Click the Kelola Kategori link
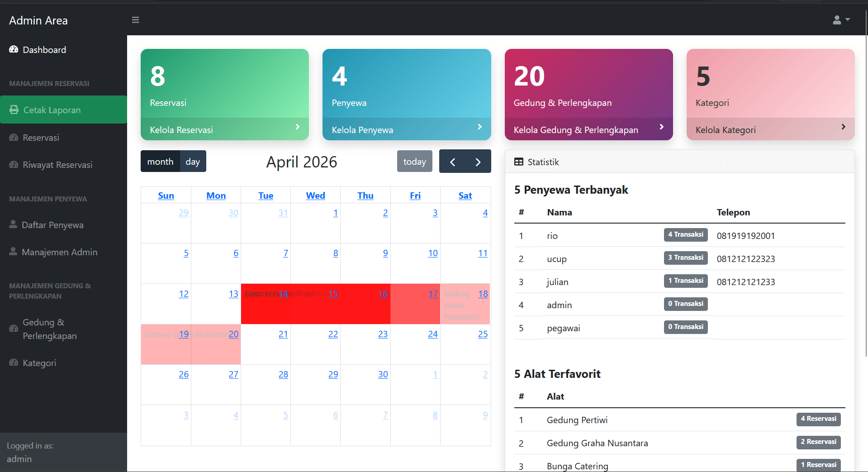This screenshot has width=868, height=472. [x=726, y=130]
